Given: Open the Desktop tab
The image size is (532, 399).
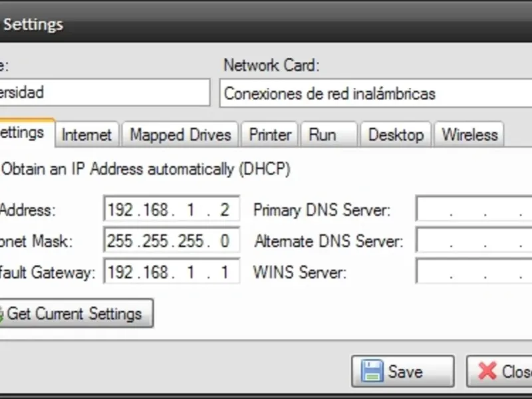Looking at the screenshot, I should click(x=396, y=135).
